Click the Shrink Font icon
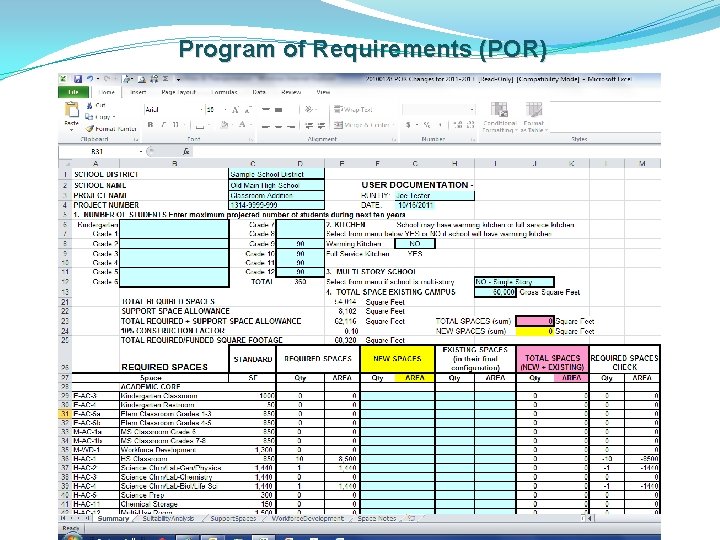The height and width of the screenshot is (540, 720). click(x=248, y=110)
